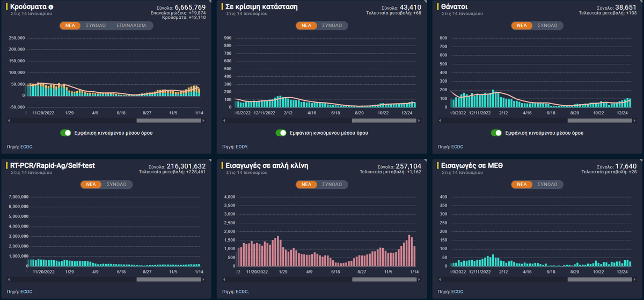644x300 pixels.
Task: Click right scroll arrow in Κρούσματα chart
Action: coord(204,121)
